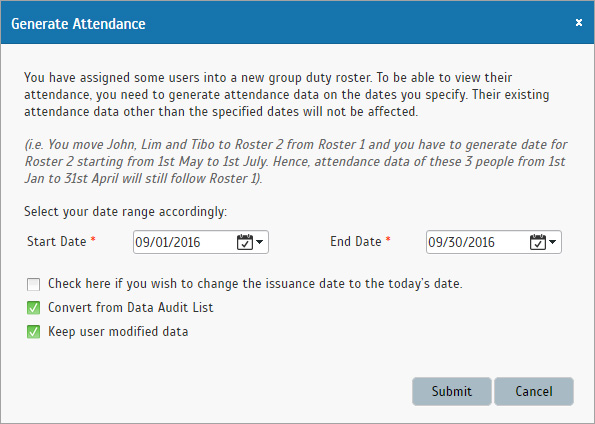The height and width of the screenshot is (424, 595).
Task: Click the 'Convert from Data Audit List' label
Action: [x=131, y=307]
